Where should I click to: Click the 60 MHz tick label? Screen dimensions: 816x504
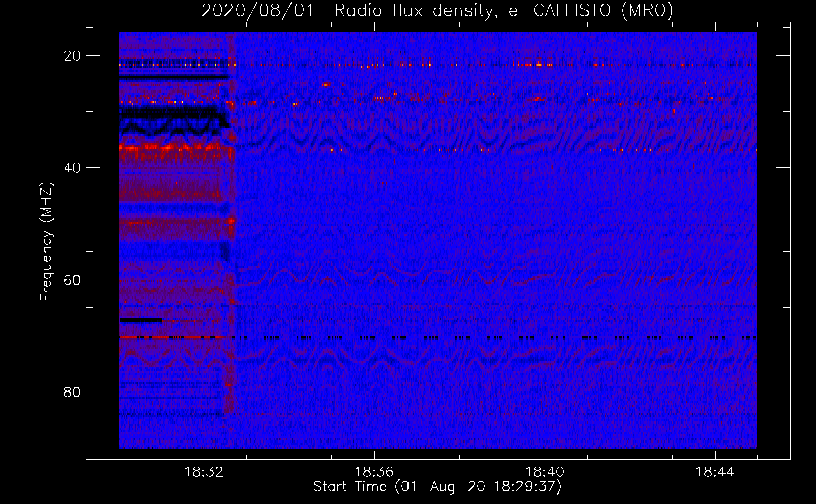tap(72, 280)
